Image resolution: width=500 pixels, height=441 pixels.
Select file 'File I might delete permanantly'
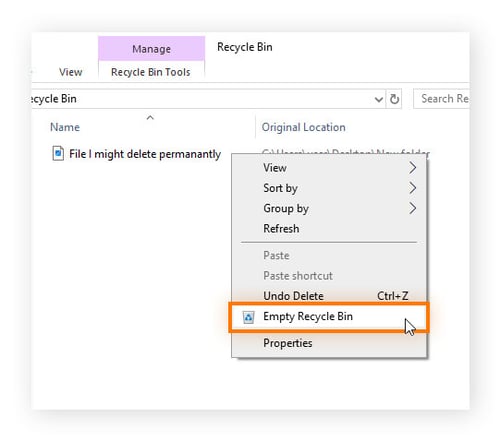[145, 154]
